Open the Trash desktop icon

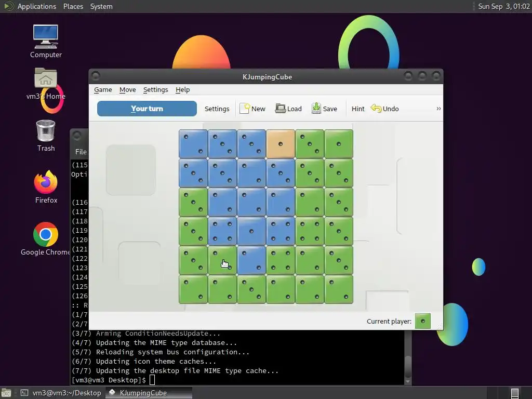(x=46, y=136)
